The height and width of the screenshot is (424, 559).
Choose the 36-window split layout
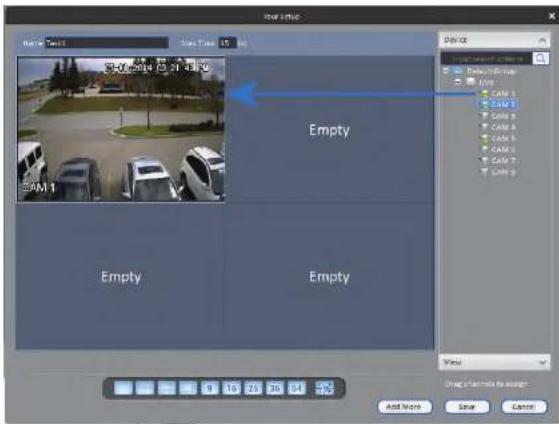coord(275,388)
